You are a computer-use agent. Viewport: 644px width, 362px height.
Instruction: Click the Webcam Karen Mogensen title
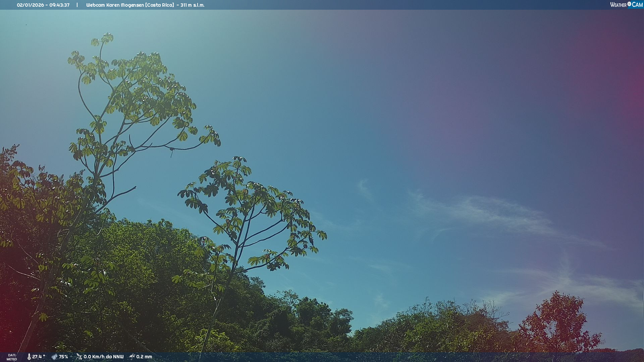(x=115, y=5)
